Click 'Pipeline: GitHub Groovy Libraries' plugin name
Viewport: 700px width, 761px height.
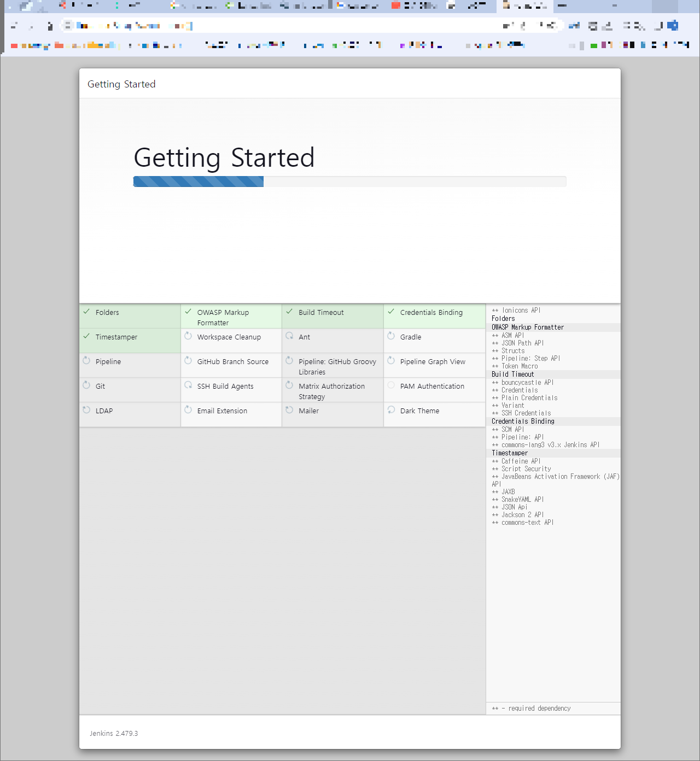click(x=337, y=367)
